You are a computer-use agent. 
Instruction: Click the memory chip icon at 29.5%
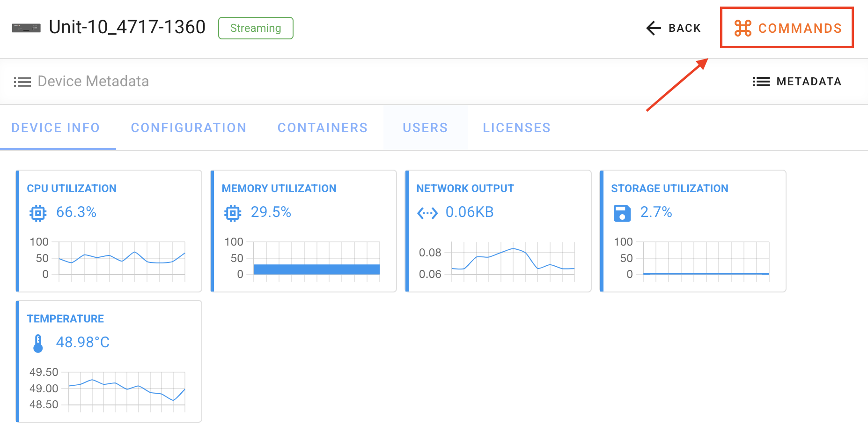[233, 213]
